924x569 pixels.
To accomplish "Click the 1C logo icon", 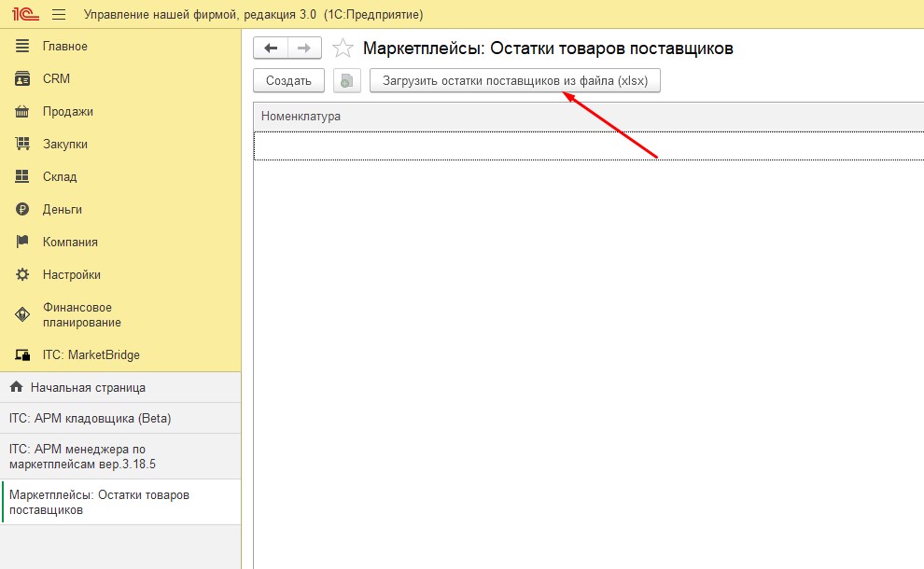I will tap(25, 14).
